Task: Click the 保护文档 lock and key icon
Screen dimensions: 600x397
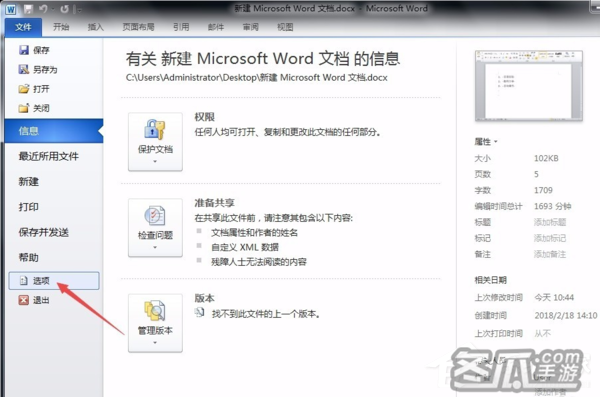Action: click(155, 129)
